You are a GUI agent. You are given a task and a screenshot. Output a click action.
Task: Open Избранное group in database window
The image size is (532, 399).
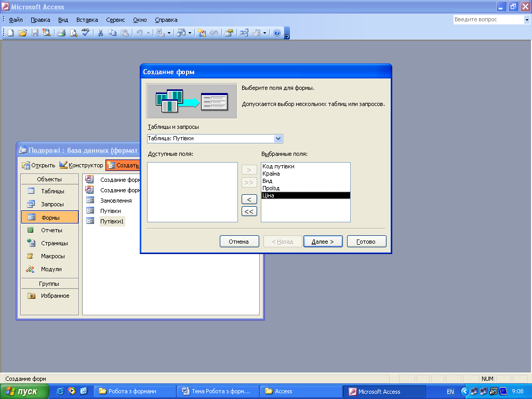49,296
